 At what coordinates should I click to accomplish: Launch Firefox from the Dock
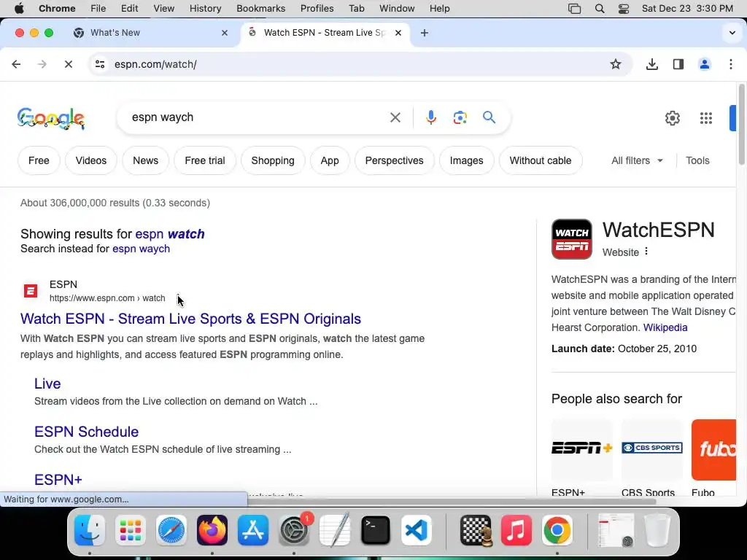coord(212,530)
